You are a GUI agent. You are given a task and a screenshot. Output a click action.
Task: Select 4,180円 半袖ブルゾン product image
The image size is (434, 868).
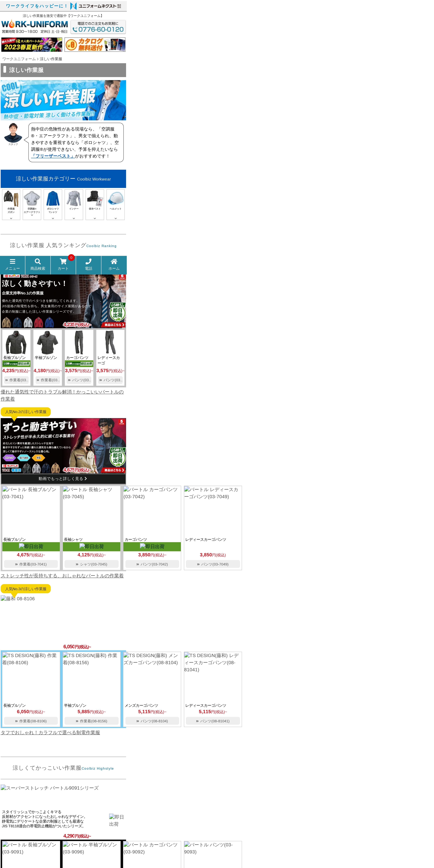pos(48,342)
